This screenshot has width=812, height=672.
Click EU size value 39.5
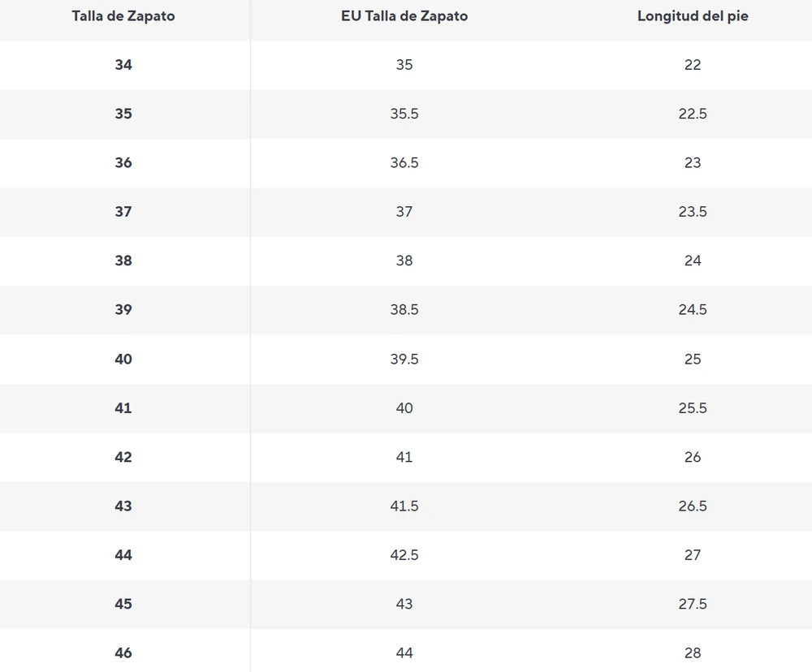(x=404, y=360)
